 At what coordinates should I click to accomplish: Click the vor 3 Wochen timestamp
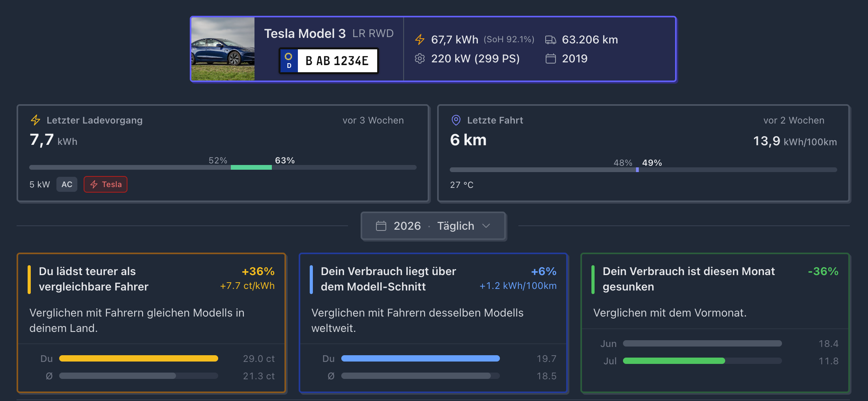[373, 120]
